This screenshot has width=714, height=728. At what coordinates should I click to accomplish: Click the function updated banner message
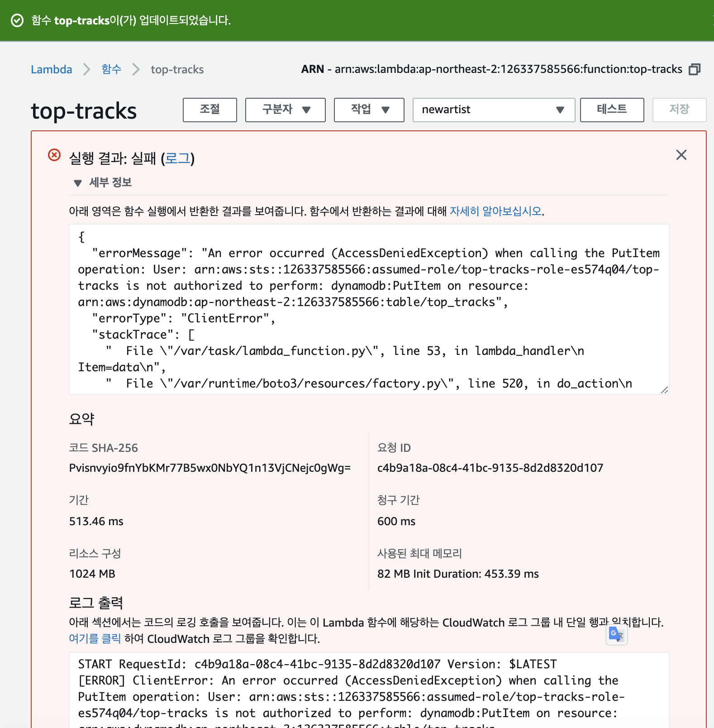(x=131, y=20)
